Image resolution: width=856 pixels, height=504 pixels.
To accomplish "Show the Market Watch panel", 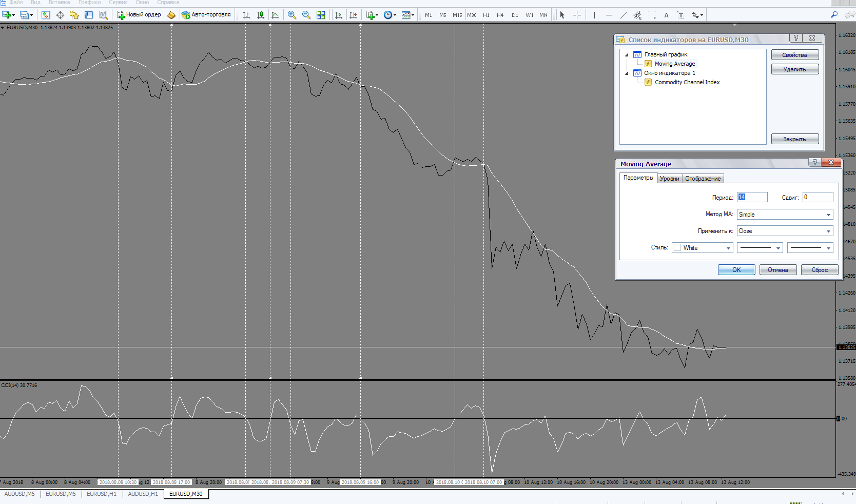I will (x=46, y=15).
